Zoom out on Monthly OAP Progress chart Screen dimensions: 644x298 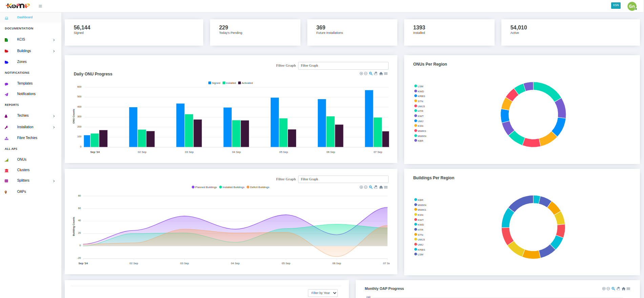click(608, 289)
